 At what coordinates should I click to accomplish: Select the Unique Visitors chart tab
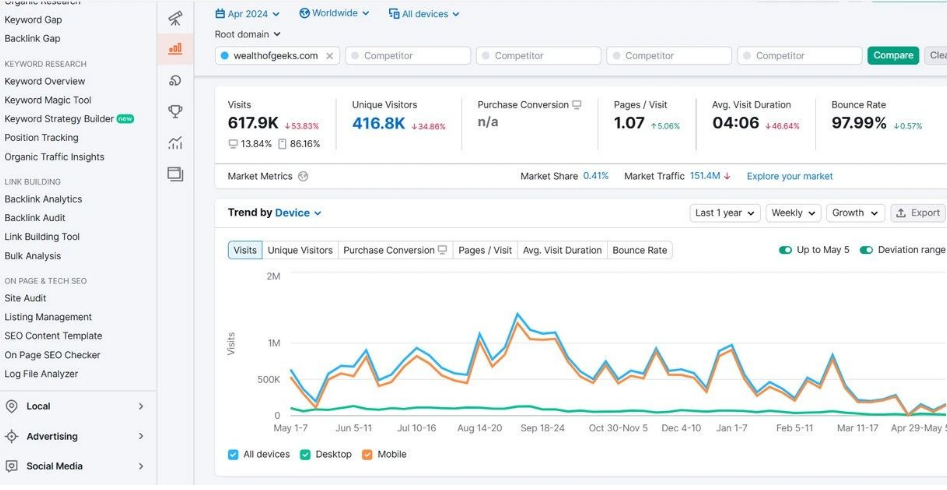click(300, 250)
